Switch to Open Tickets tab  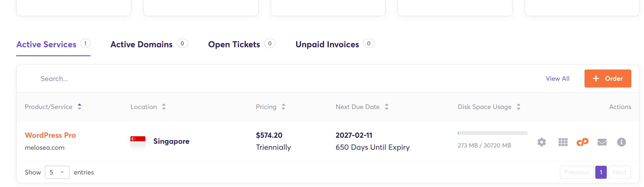click(242, 44)
